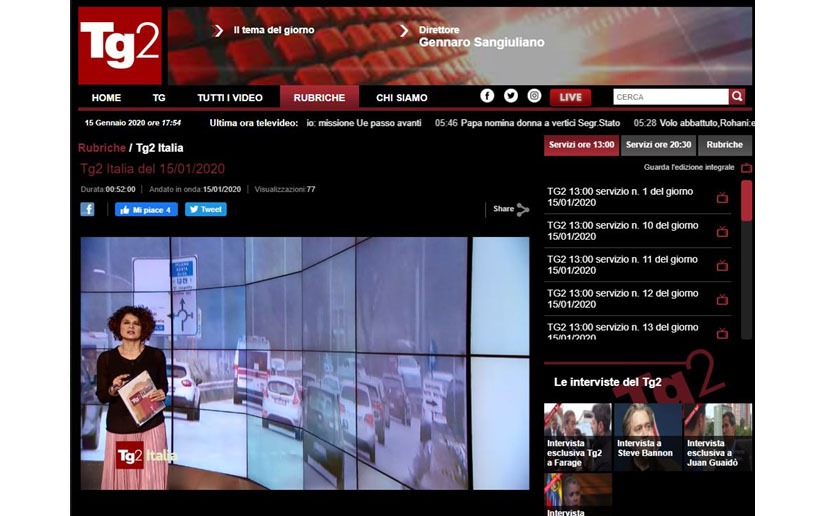Click in the CERCA search field
Screen dimensions: 825x516
(671, 97)
